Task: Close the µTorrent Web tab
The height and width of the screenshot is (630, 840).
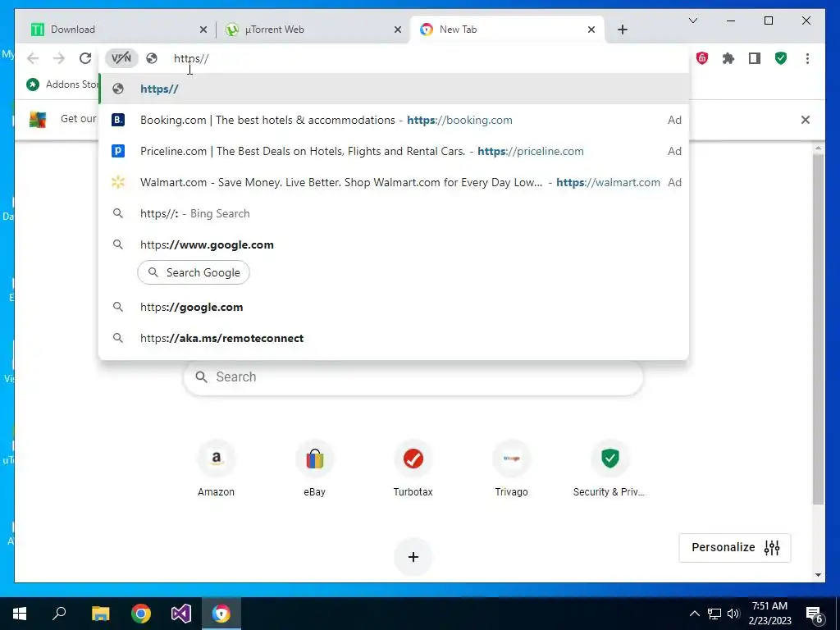Action: [398, 30]
